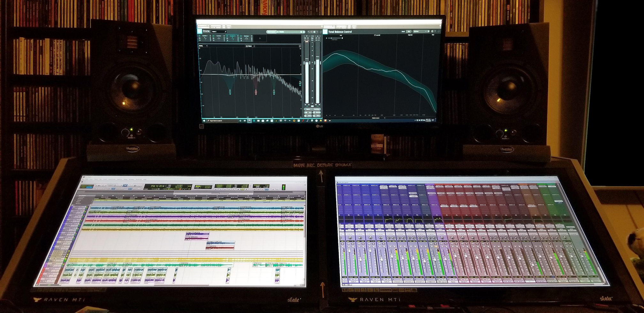Click the plus to add Ozone module
This screenshot has height=313, width=644.
pos(260,38)
